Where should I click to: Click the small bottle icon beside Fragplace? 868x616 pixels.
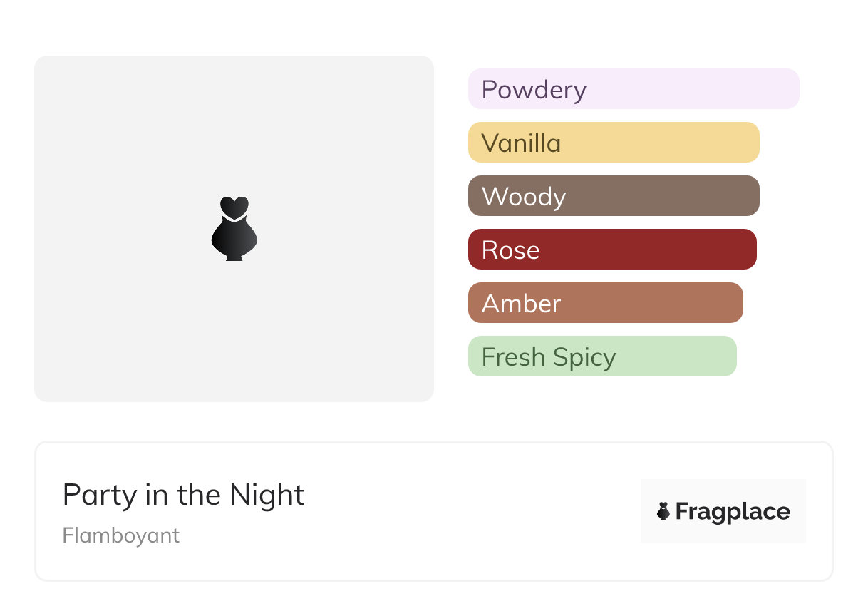[x=663, y=511]
